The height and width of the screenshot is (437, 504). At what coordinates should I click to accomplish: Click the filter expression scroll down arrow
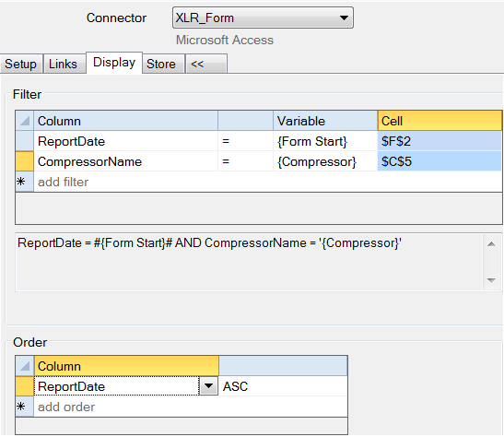coord(491,280)
